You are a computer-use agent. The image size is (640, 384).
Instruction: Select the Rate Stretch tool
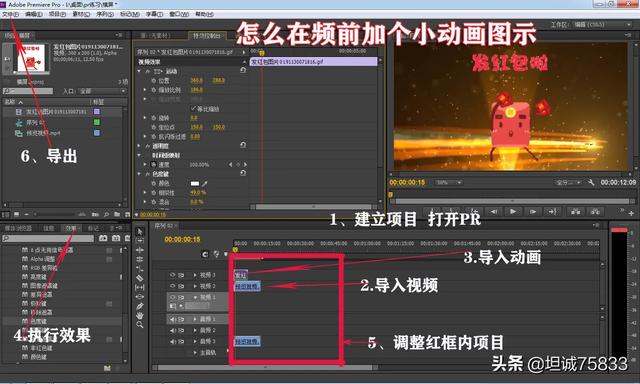pos(140,269)
